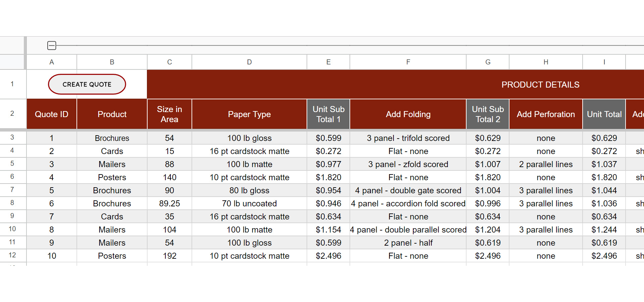Screen dimensions: 644x302
Task: Click the Unit Sub Total 1 header
Action: pyautogui.click(x=328, y=114)
